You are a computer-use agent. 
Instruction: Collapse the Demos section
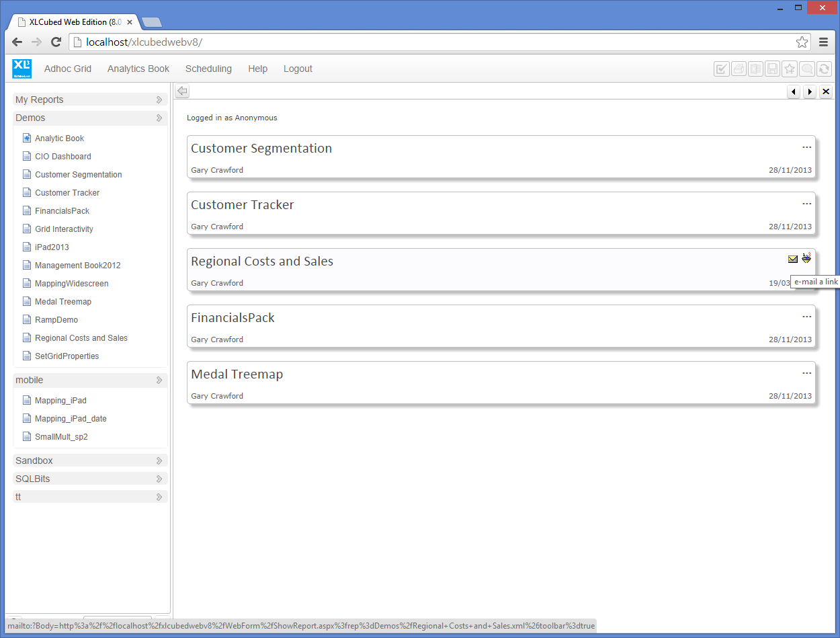tap(90, 118)
